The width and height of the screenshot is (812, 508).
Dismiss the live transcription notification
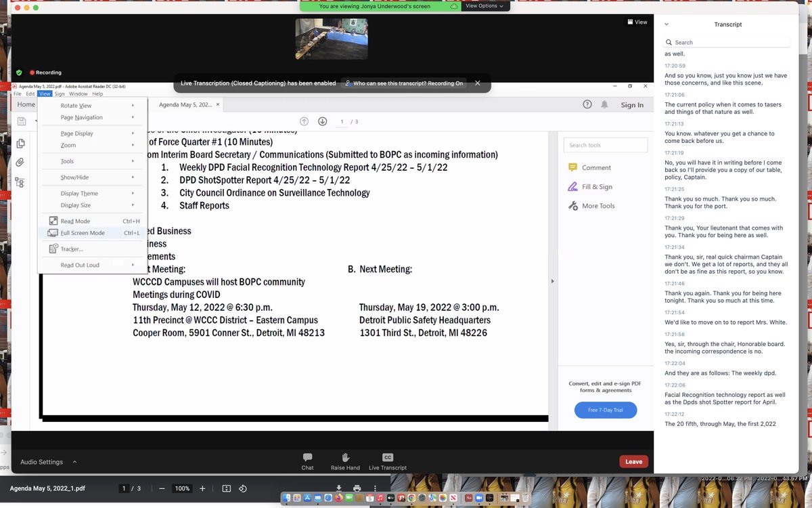click(x=477, y=83)
